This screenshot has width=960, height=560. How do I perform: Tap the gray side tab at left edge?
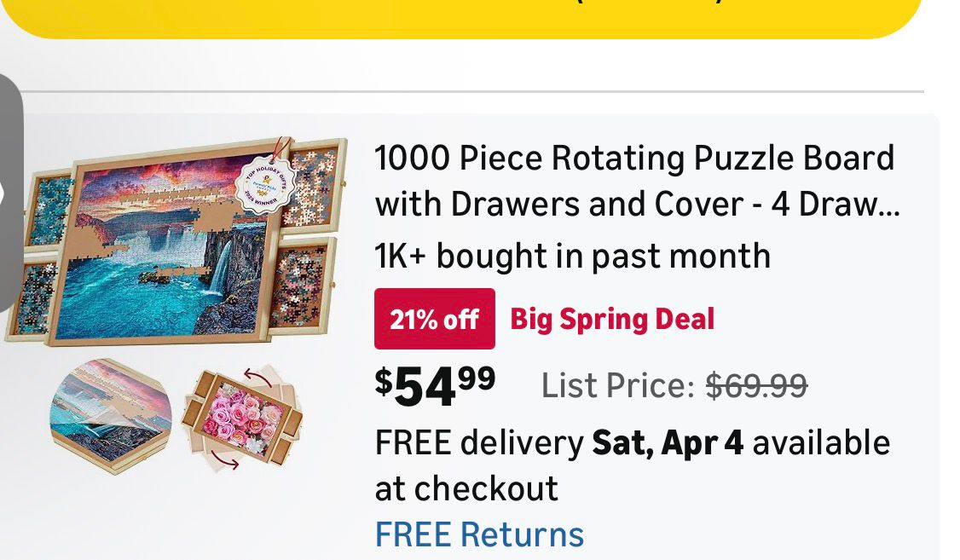coord(10,192)
